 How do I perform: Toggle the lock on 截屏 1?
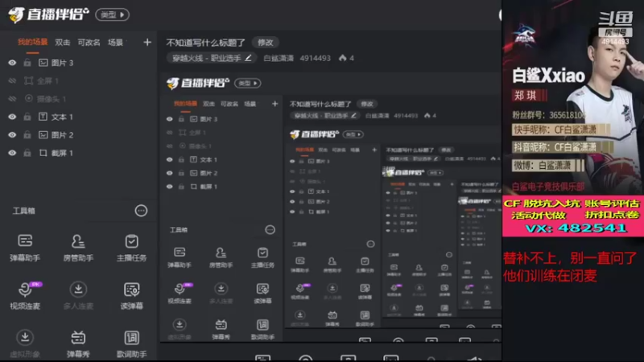tap(27, 153)
